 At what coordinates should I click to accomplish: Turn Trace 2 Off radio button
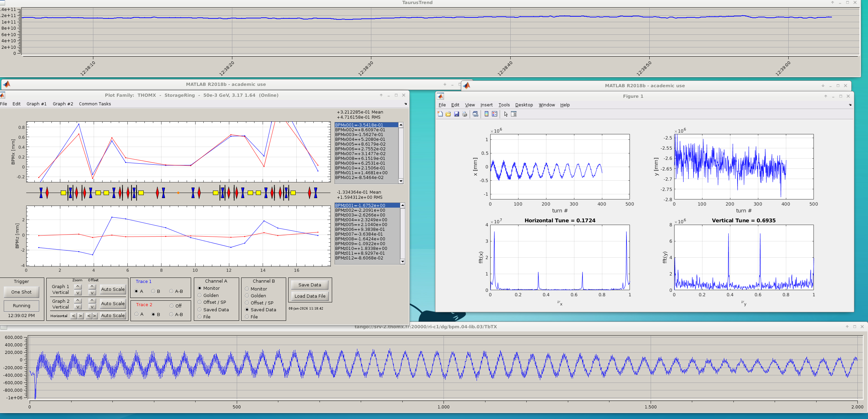tap(172, 306)
